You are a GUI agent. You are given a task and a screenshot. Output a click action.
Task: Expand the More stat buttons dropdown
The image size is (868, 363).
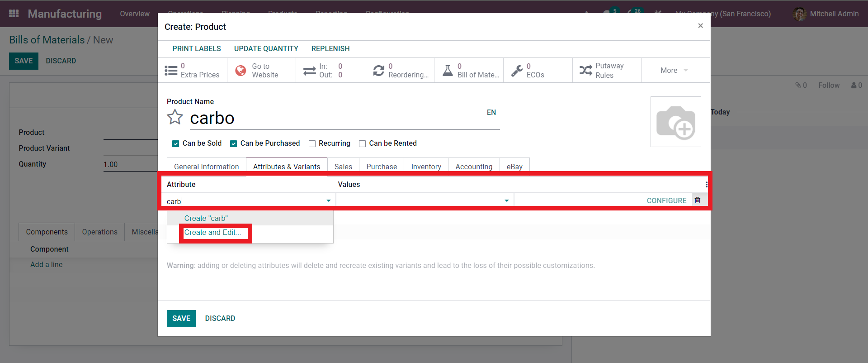coord(675,70)
